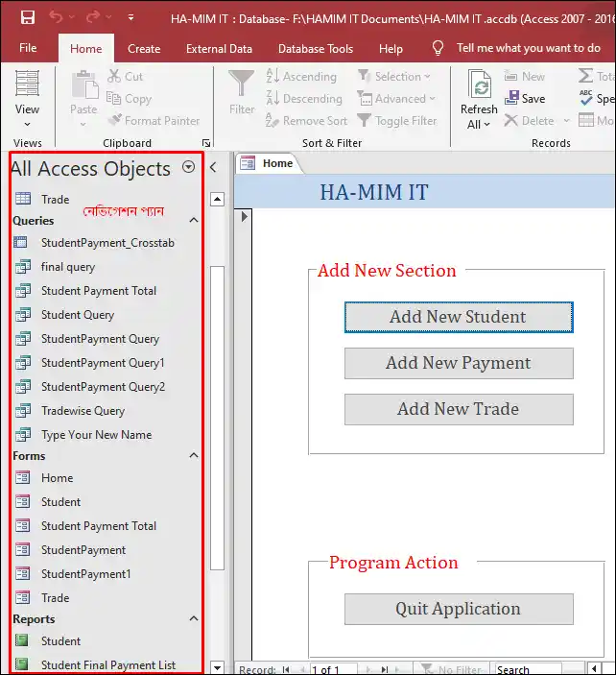Click Remove Sort in Sort & Filter
This screenshot has width=616, height=675.
[x=306, y=121]
